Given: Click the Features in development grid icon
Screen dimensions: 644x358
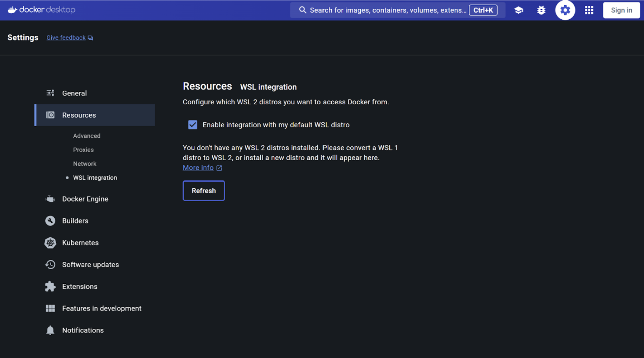Looking at the screenshot, I should [50, 308].
